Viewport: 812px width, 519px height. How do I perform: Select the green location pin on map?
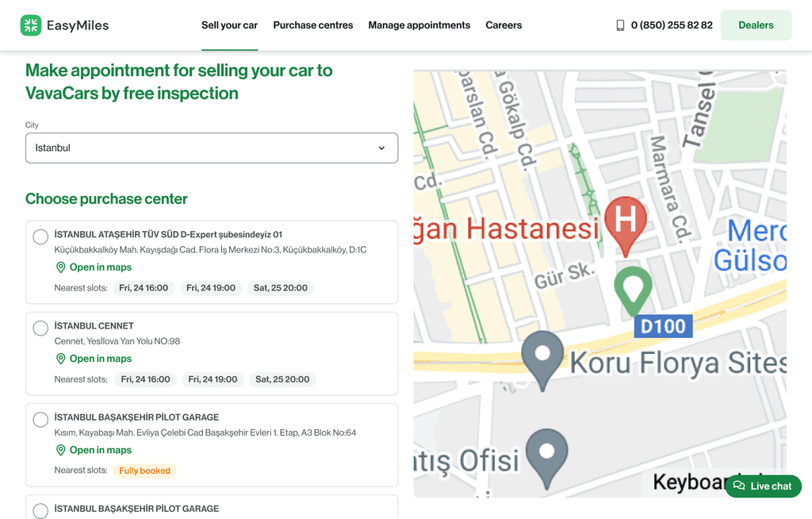pyautogui.click(x=633, y=291)
